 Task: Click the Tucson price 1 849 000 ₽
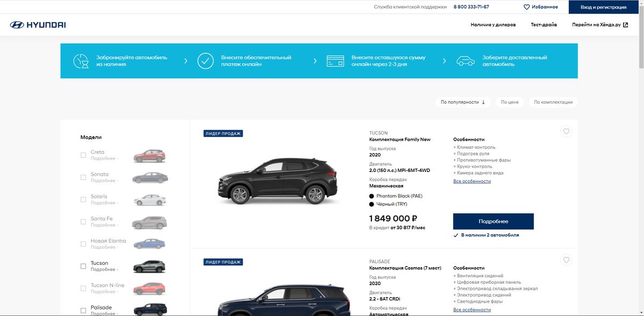click(393, 219)
